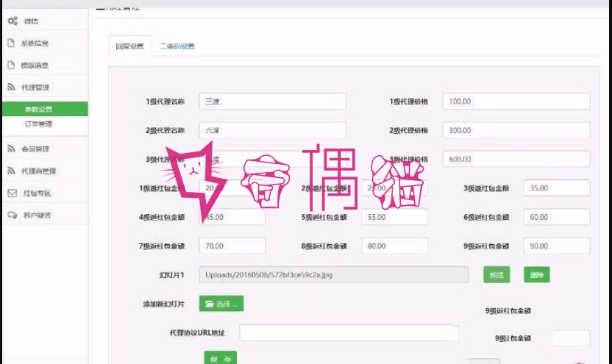Screen dimensions: 612x364
Task: Click the 1级代理价格 field showing 100.00
Action: (x=516, y=101)
